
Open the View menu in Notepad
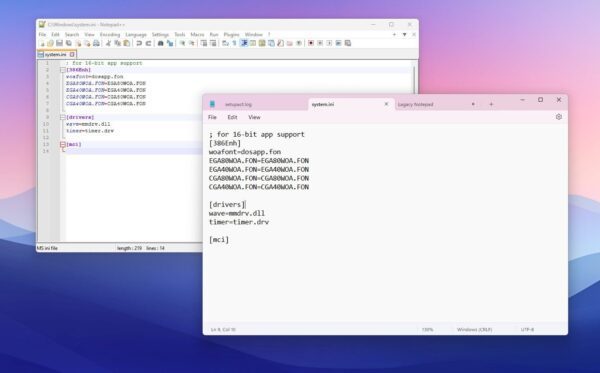(254, 117)
